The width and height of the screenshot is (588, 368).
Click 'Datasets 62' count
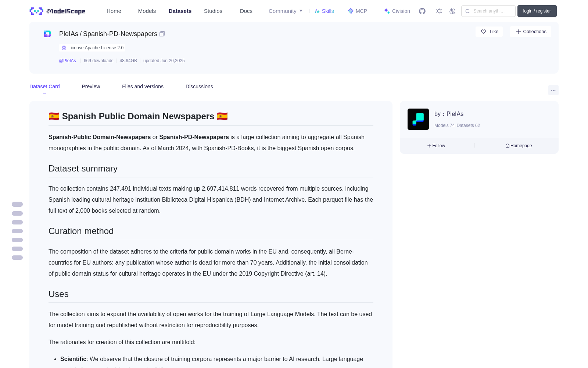[x=468, y=125]
